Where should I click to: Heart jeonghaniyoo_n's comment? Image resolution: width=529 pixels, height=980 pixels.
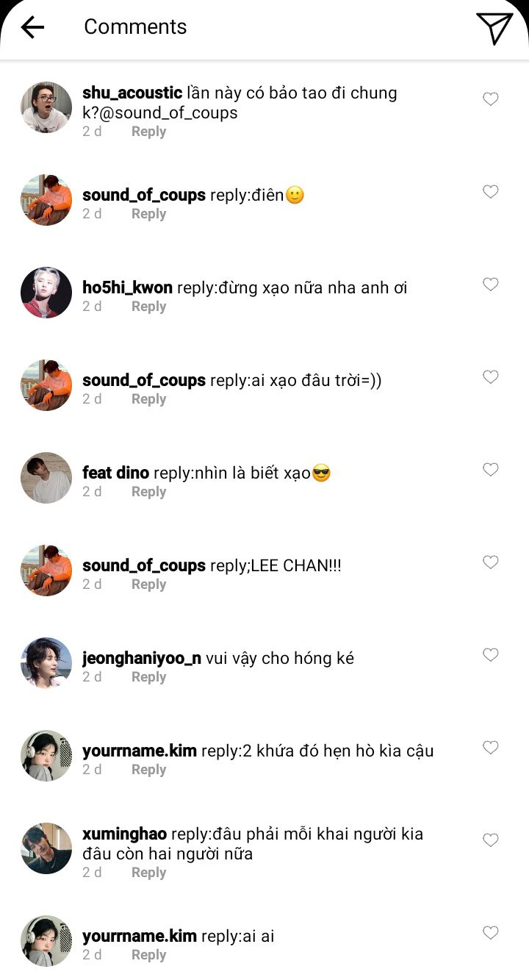click(x=491, y=655)
